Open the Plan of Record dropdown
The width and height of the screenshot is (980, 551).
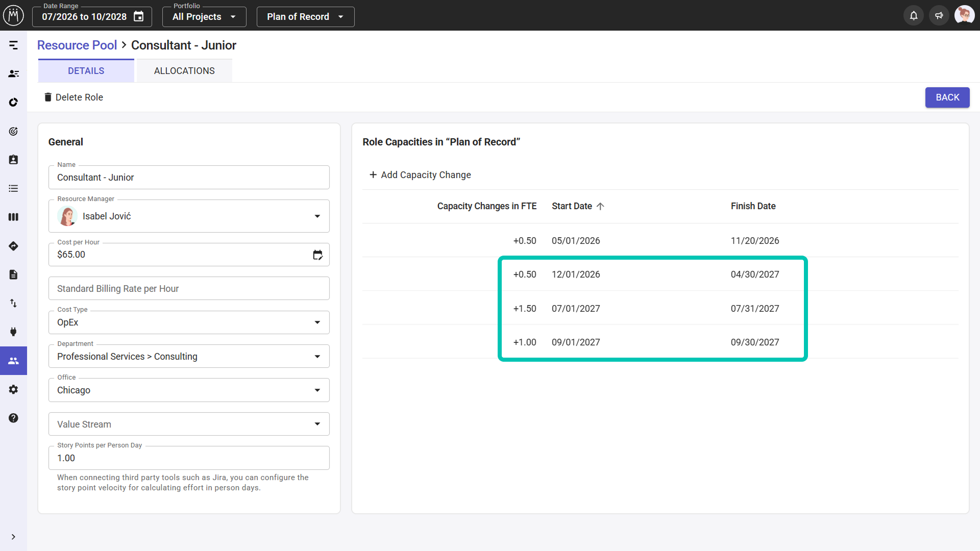point(305,17)
